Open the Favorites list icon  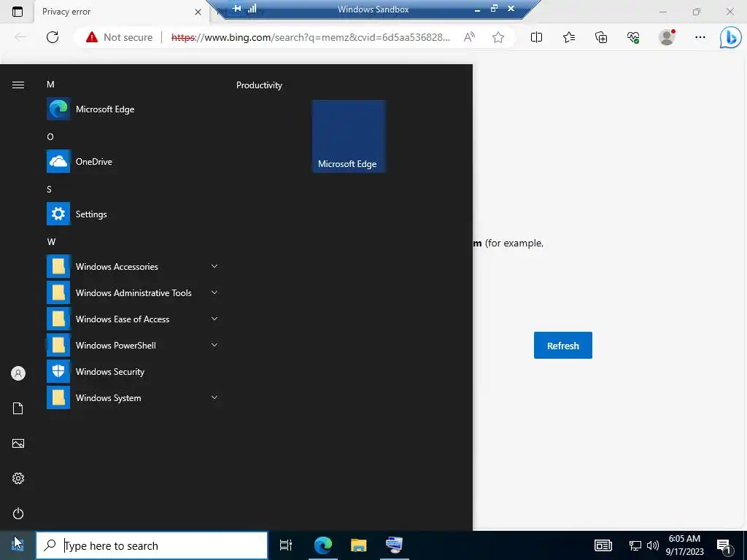(569, 37)
